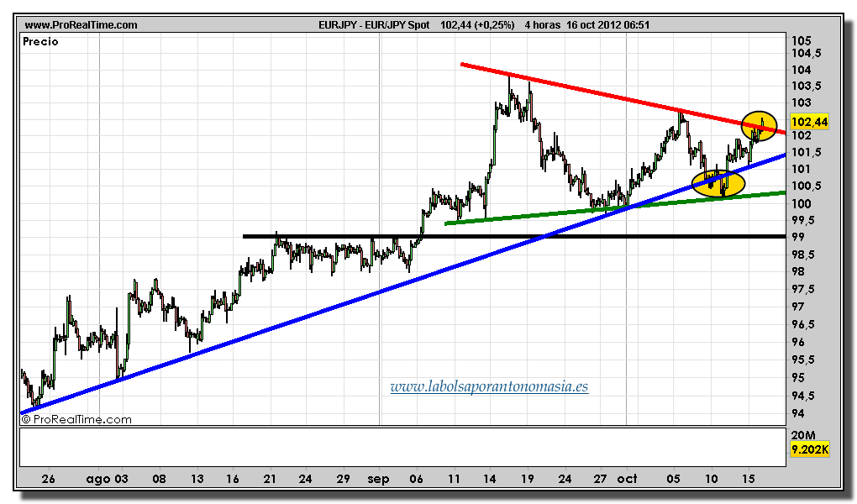857x504 pixels.
Task: Select the ago 03 date label
Action: click(107, 480)
